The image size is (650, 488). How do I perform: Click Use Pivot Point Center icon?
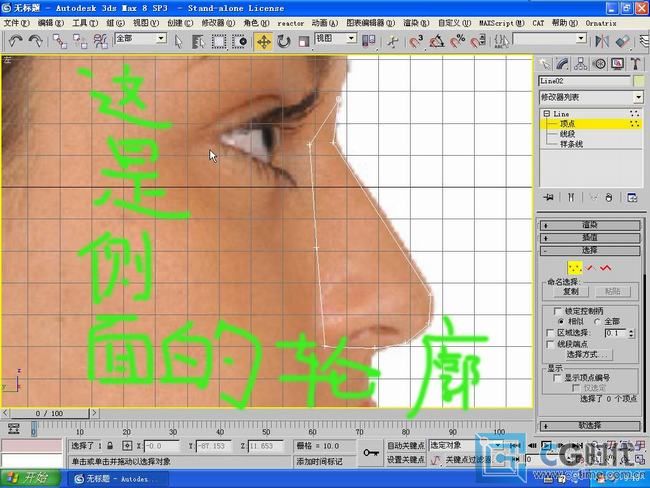click(x=369, y=41)
